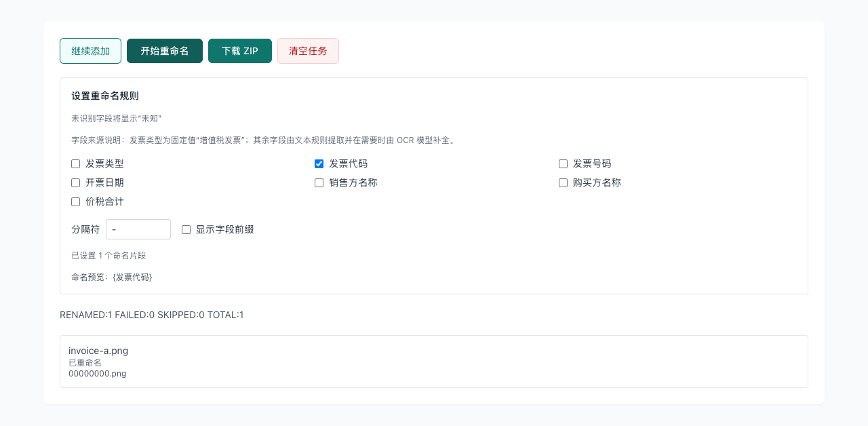Click the 已重命名 status label

(x=84, y=362)
